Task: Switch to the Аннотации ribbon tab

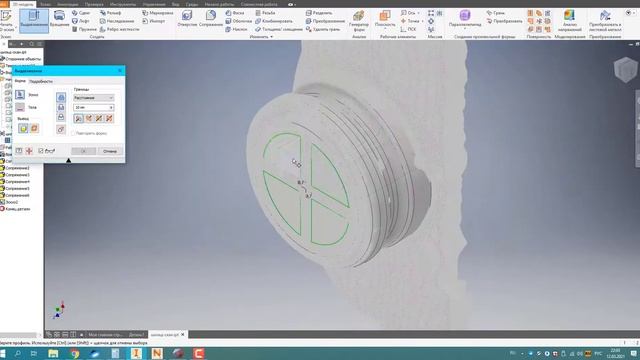Action: tap(67, 4)
